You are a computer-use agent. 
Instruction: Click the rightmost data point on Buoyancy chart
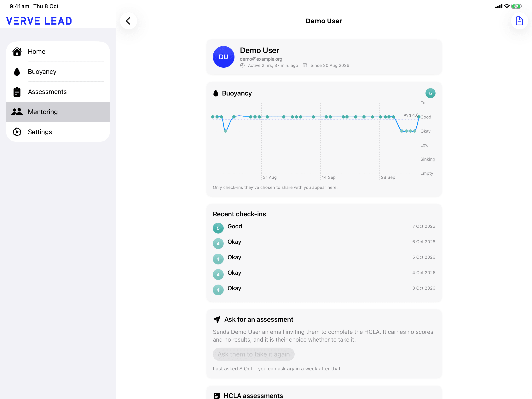point(419,117)
